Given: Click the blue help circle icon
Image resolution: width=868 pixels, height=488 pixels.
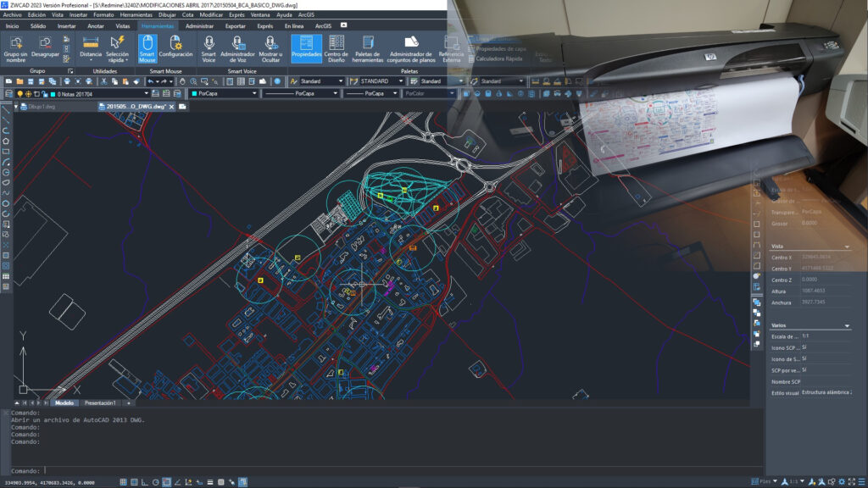Looking at the screenshot, I should point(277,81).
